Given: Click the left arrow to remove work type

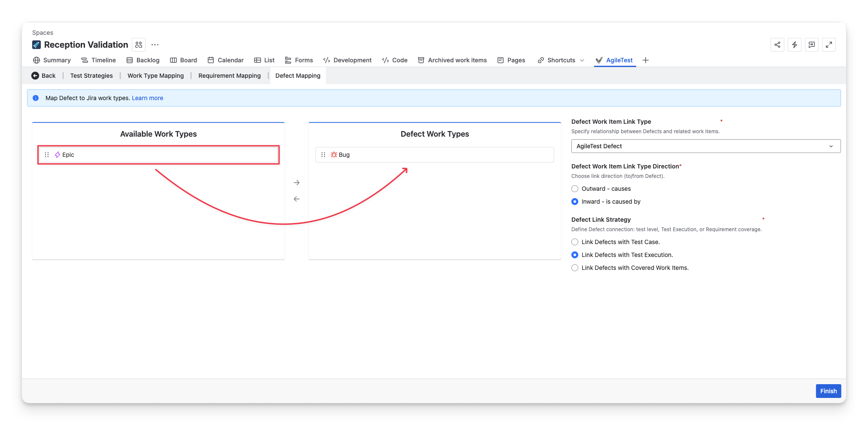Looking at the screenshot, I should pos(297,199).
